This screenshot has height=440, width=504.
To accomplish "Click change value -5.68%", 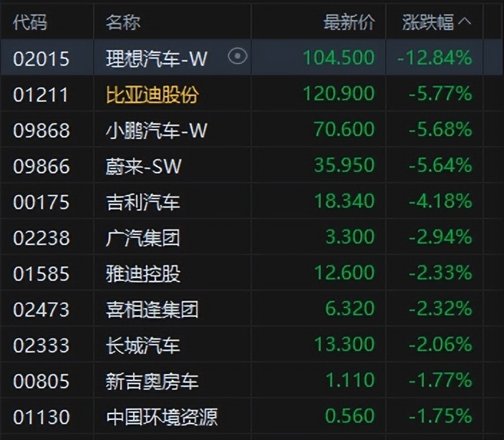I will (440, 129).
